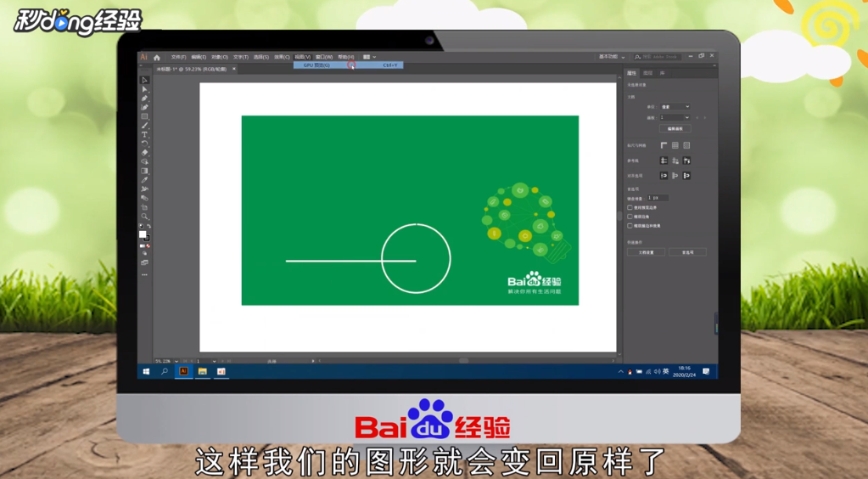Select the Rotate tool
868x479 pixels.
click(144, 143)
